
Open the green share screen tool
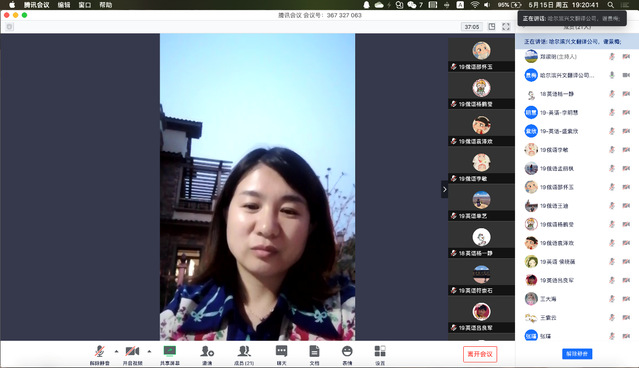170,354
